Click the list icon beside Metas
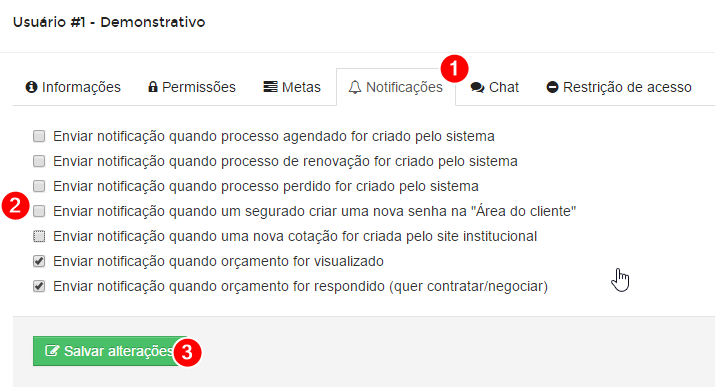The height and width of the screenshot is (387, 715). [x=270, y=87]
